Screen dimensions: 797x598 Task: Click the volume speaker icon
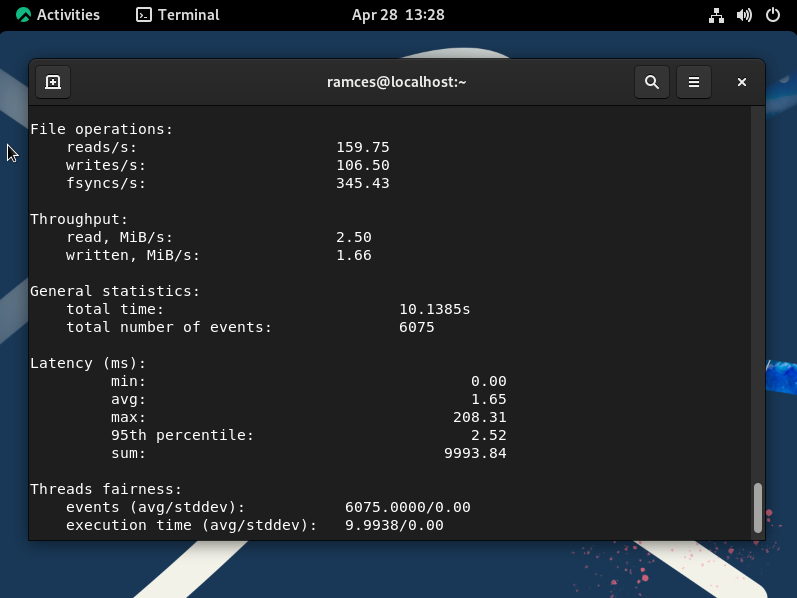tap(744, 15)
